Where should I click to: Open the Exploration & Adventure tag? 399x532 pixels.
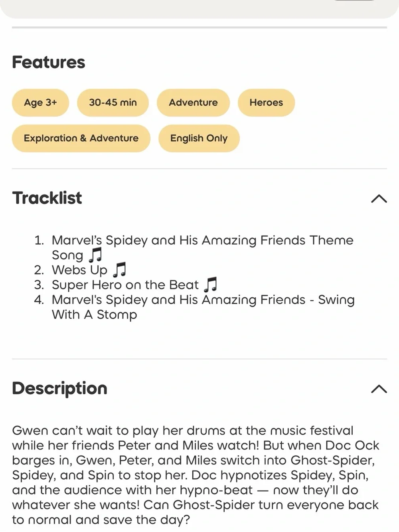pos(81,138)
